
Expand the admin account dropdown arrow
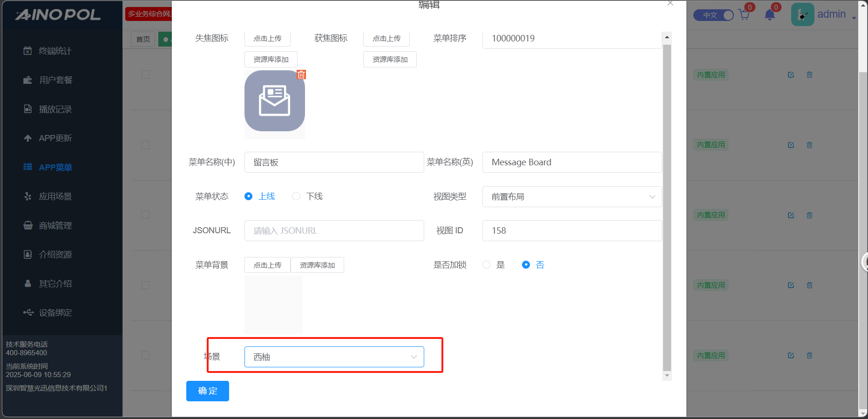[854, 18]
